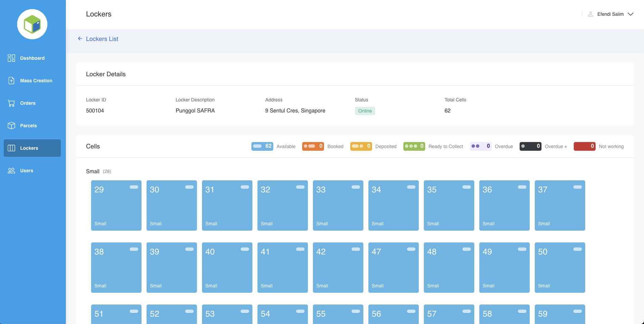This screenshot has height=324, width=644.
Task: Click the Dashboard grid icon
Action: 11,58
